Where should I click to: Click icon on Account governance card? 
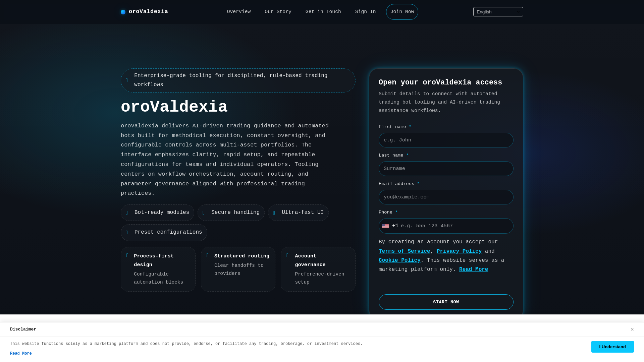pyautogui.click(x=287, y=255)
